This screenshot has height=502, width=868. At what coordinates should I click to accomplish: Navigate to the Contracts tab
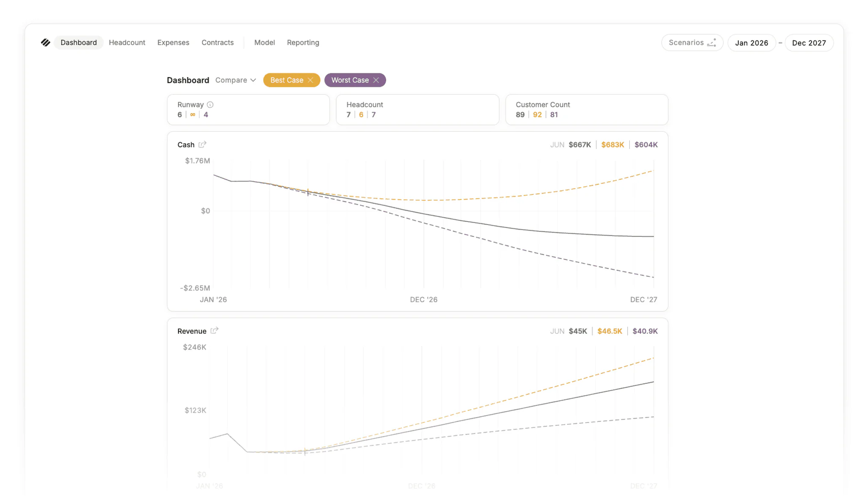[x=217, y=42]
